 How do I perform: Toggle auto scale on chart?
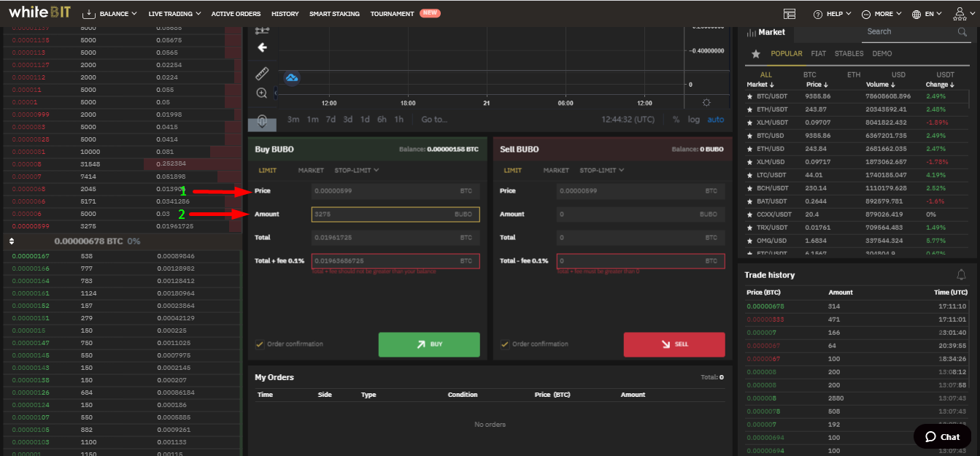(x=716, y=120)
